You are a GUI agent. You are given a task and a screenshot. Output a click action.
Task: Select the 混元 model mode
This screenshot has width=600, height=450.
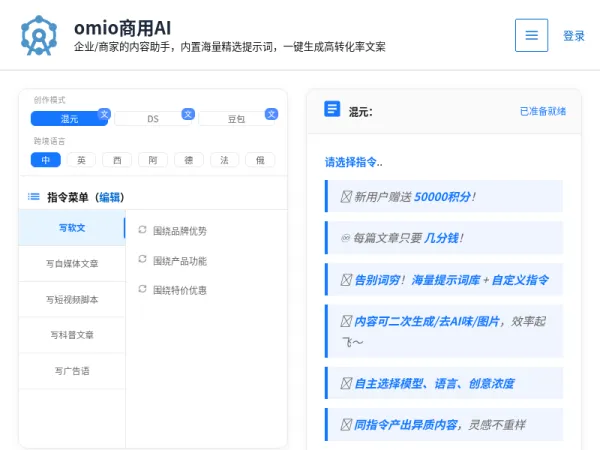click(69, 119)
